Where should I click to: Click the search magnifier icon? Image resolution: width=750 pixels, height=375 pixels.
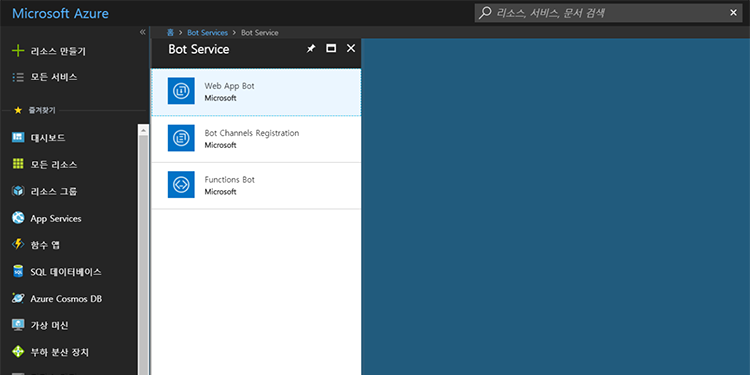click(x=485, y=13)
